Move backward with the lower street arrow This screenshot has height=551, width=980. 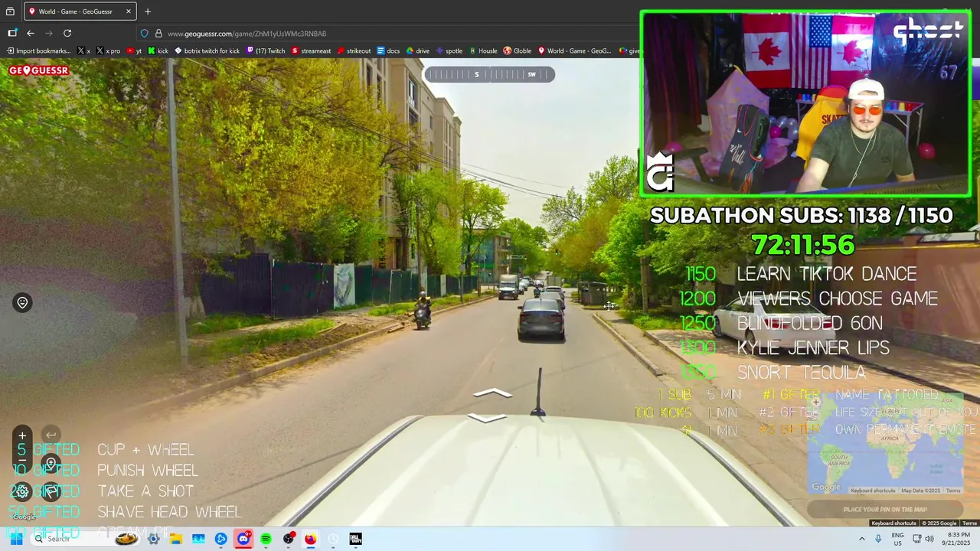click(486, 418)
